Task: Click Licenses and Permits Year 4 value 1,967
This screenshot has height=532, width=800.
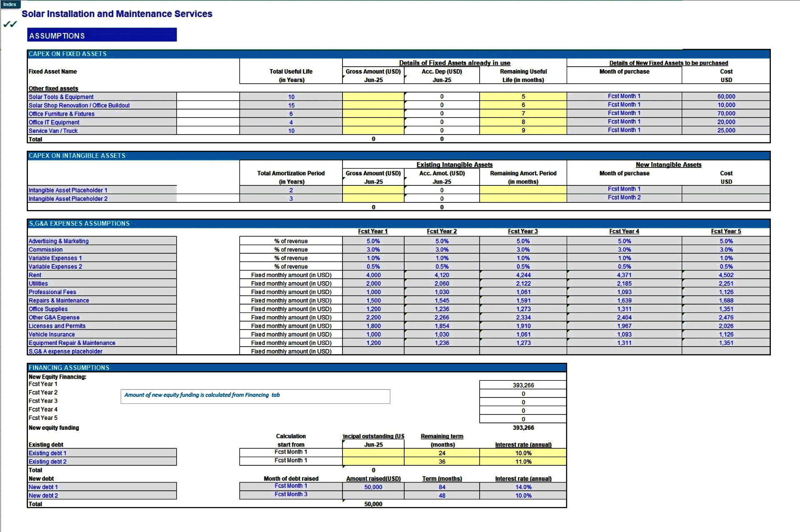Action: pos(624,326)
